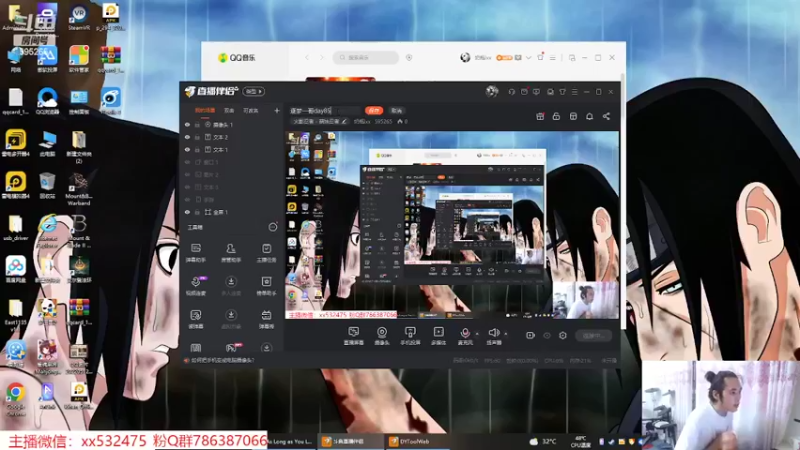Add a multimedia source from bottom bar
The width and height of the screenshot is (800, 450).
tap(438, 336)
